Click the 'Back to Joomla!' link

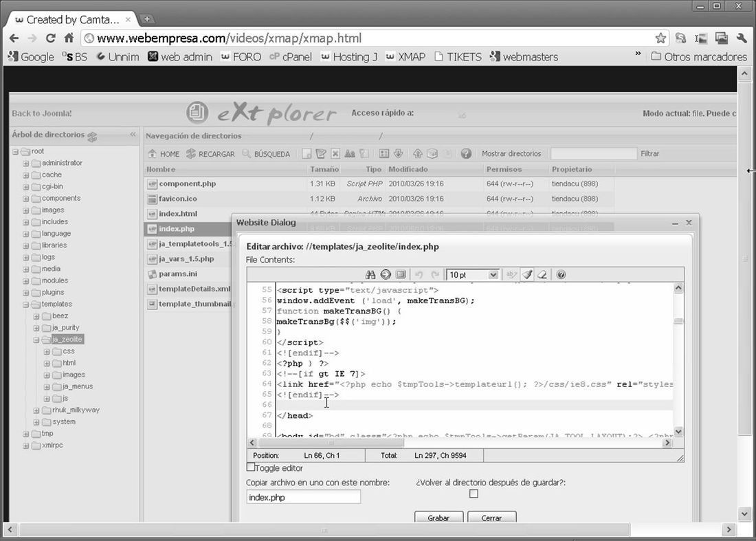point(42,113)
